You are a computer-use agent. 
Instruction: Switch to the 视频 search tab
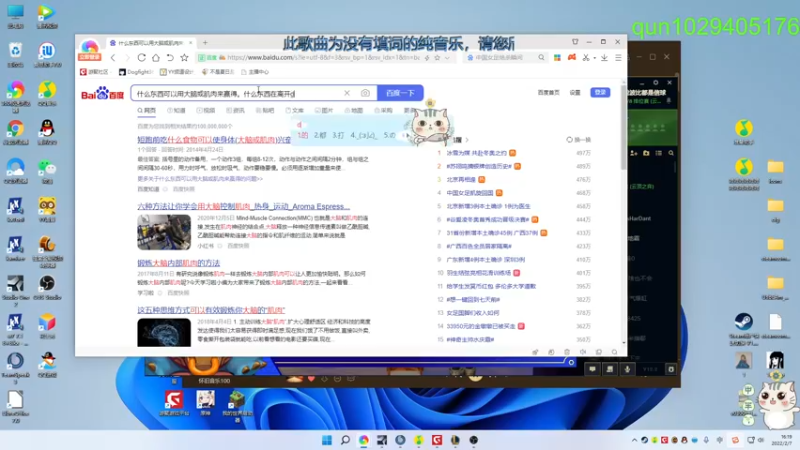(206, 111)
